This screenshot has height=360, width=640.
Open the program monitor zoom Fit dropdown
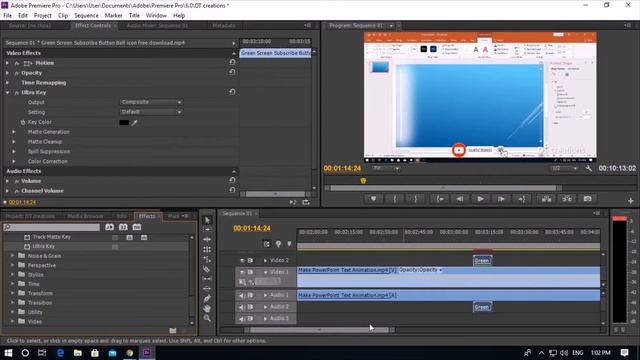point(386,168)
